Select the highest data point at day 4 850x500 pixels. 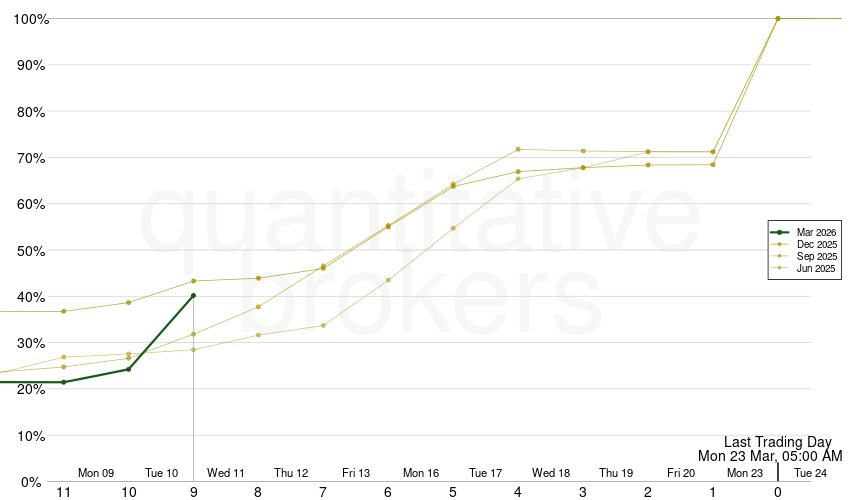[518, 150]
